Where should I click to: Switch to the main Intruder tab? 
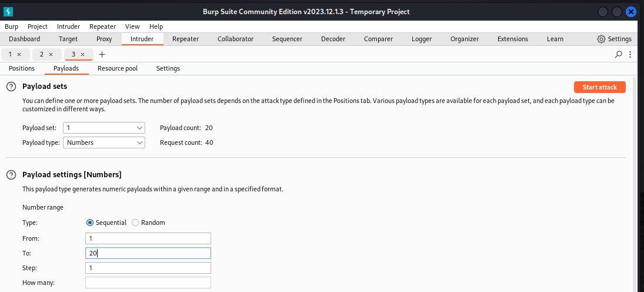(142, 39)
